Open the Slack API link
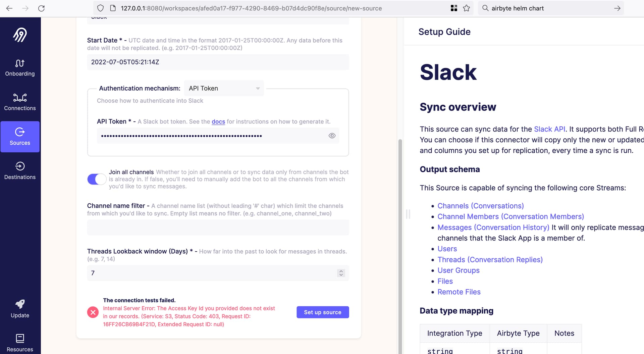Image resolution: width=644 pixels, height=354 pixels. coord(549,129)
